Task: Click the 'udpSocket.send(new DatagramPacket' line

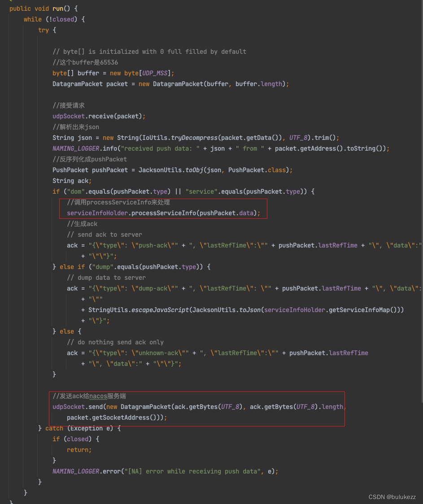Action: [199, 407]
